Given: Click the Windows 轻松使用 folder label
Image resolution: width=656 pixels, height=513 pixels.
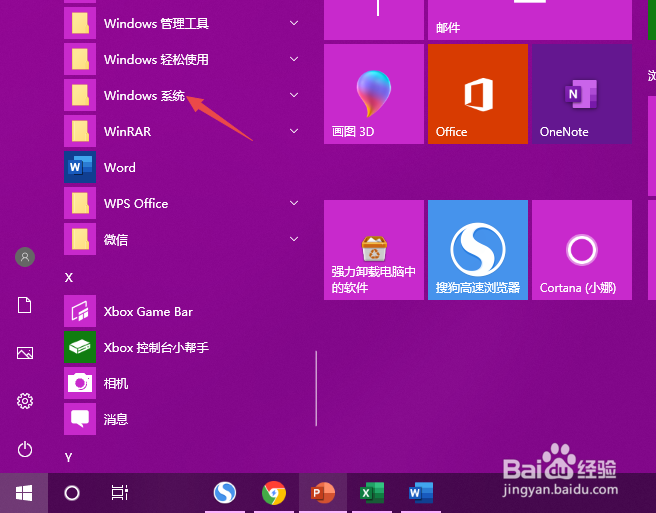Looking at the screenshot, I should (x=156, y=59).
